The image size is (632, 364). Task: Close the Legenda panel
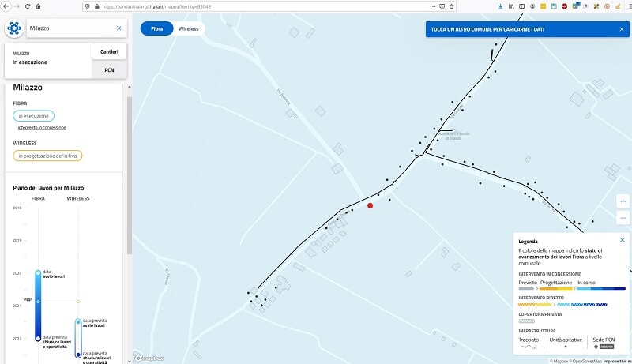tap(623, 240)
